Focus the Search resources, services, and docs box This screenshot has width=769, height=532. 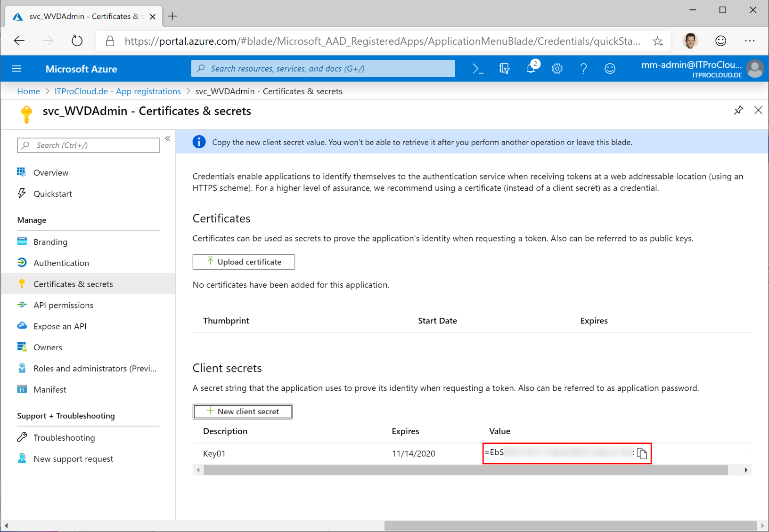pos(323,69)
